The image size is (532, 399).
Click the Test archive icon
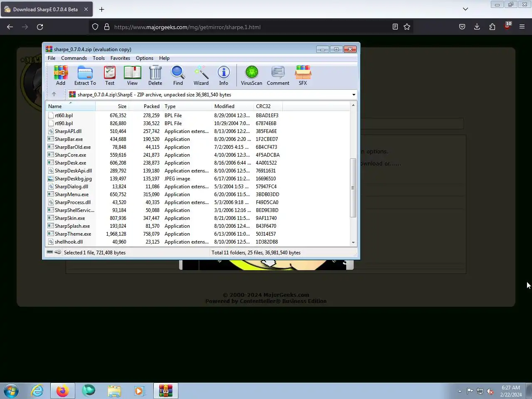pyautogui.click(x=110, y=75)
